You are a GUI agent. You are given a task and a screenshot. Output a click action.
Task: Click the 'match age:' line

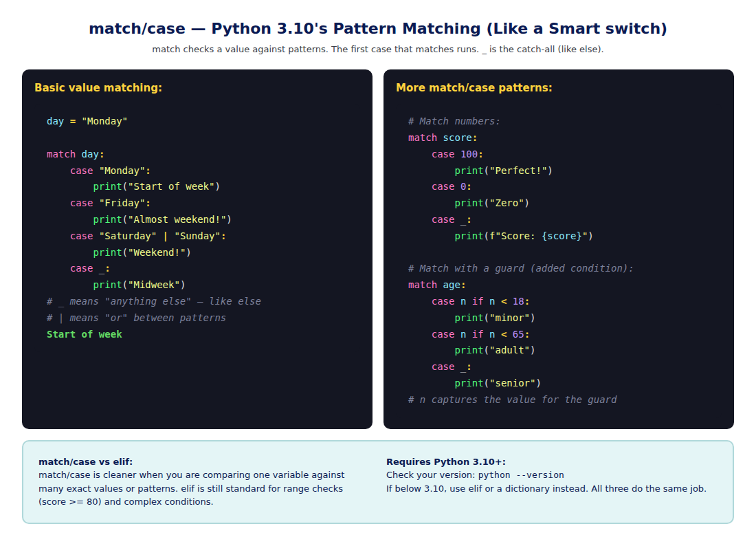(437, 285)
